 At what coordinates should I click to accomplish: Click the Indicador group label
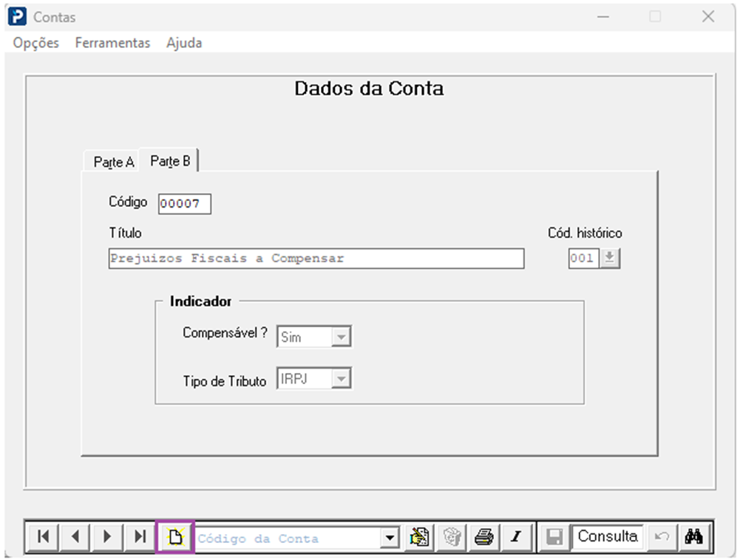200,301
